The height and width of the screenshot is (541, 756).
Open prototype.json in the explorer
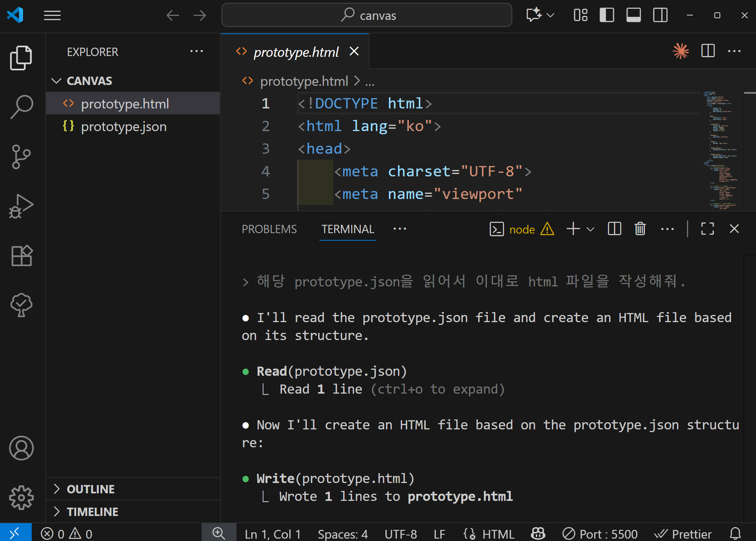coord(123,127)
